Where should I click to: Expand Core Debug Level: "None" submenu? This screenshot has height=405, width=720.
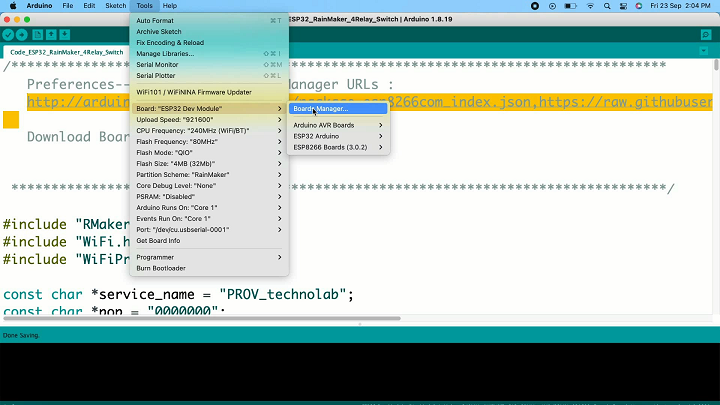point(209,186)
